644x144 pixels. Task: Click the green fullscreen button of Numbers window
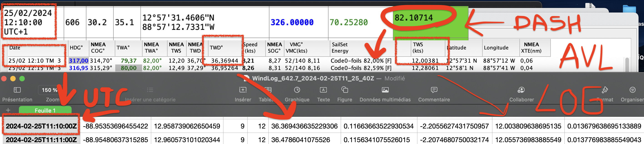(22, 79)
